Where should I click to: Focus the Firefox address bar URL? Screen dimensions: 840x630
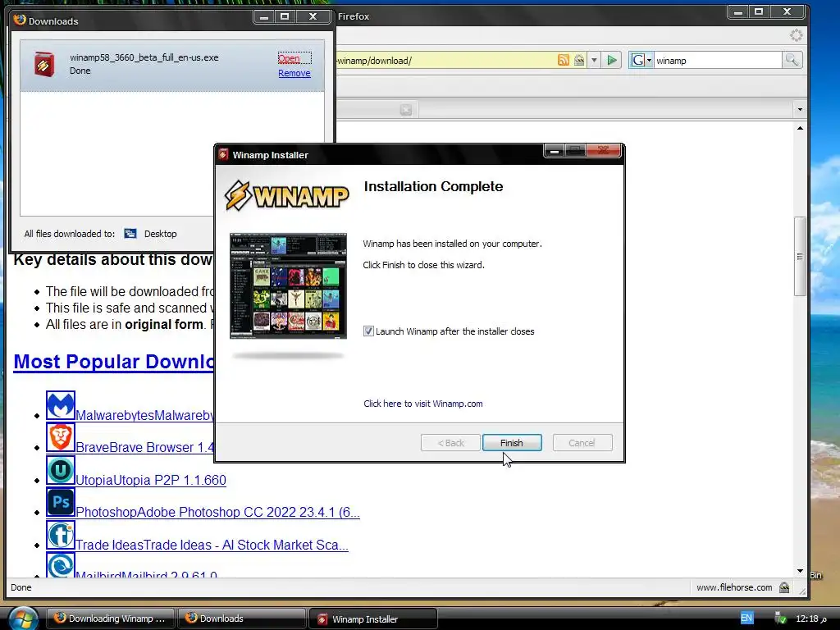(x=445, y=61)
